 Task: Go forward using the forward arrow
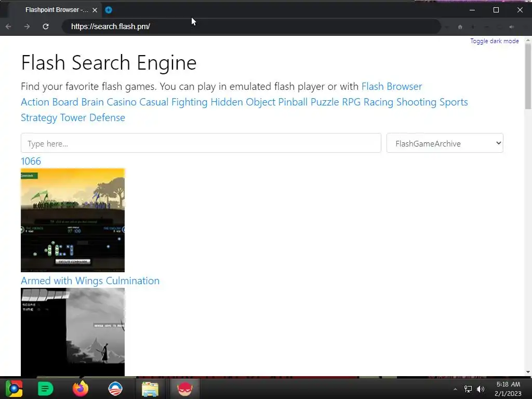(27, 26)
